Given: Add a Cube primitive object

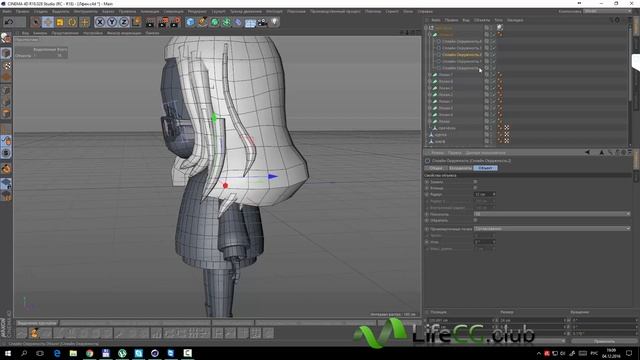Looking at the screenshot, I should tap(190, 22).
